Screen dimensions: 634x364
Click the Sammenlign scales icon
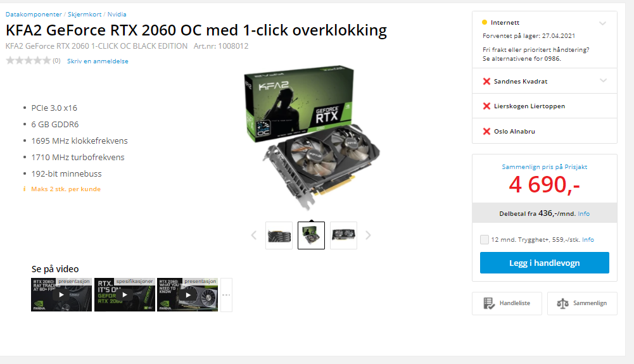click(x=562, y=303)
